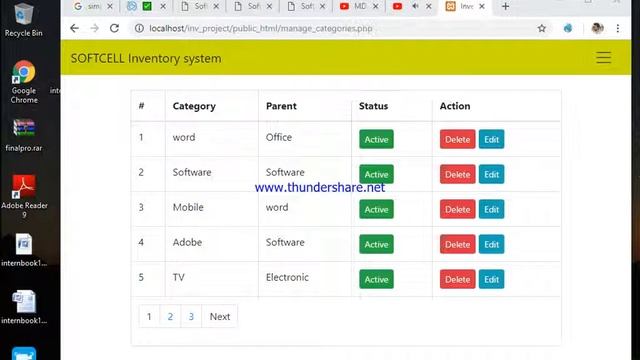This screenshot has width=640, height=360.
Task: Switch to the tab with green checkmark icon
Action: (147, 6)
